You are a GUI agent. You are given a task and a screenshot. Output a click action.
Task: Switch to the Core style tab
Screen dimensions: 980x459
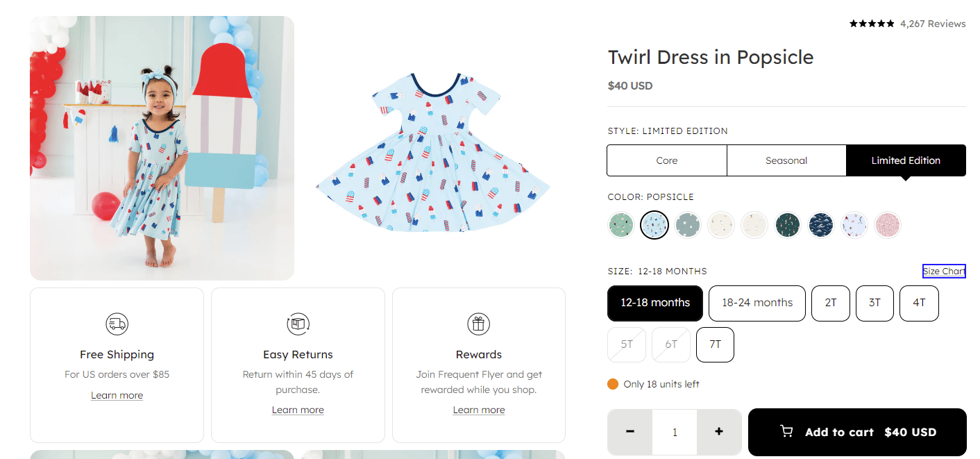667,160
